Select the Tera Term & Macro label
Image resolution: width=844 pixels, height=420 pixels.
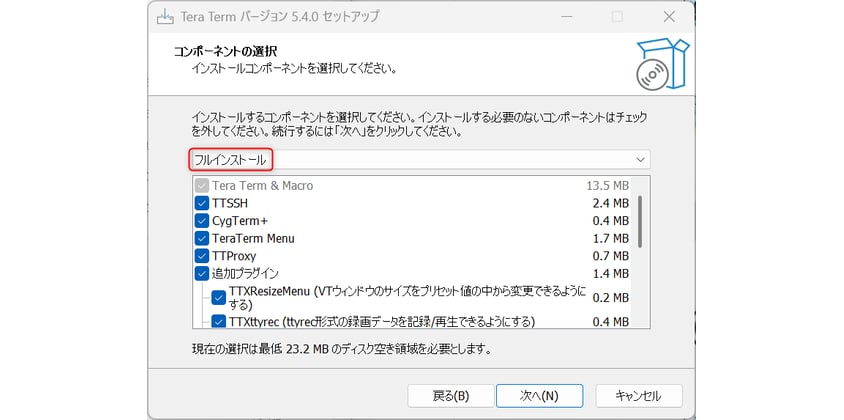point(262,186)
